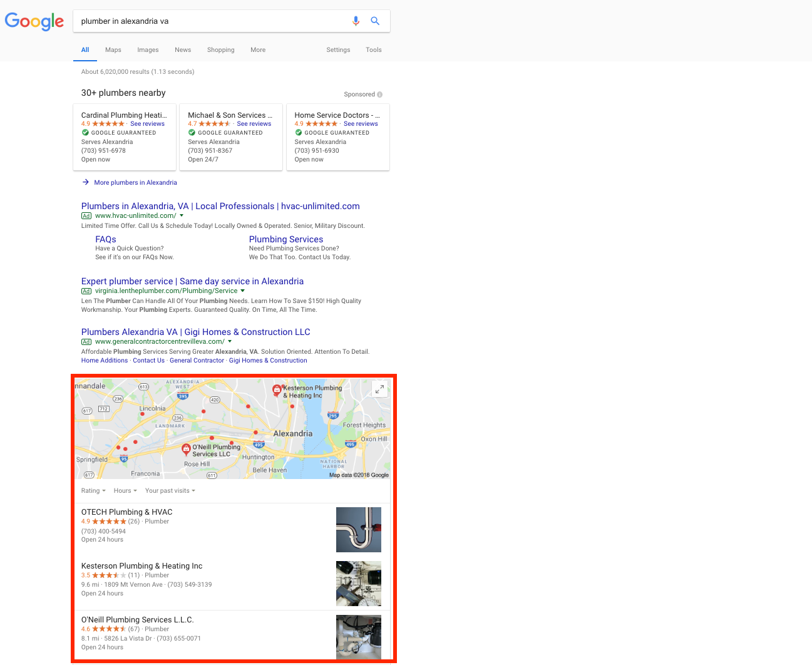The image size is (812, 665).
Task: Click O'Neill Plumbing Services map pin
Action: point(186,448)
